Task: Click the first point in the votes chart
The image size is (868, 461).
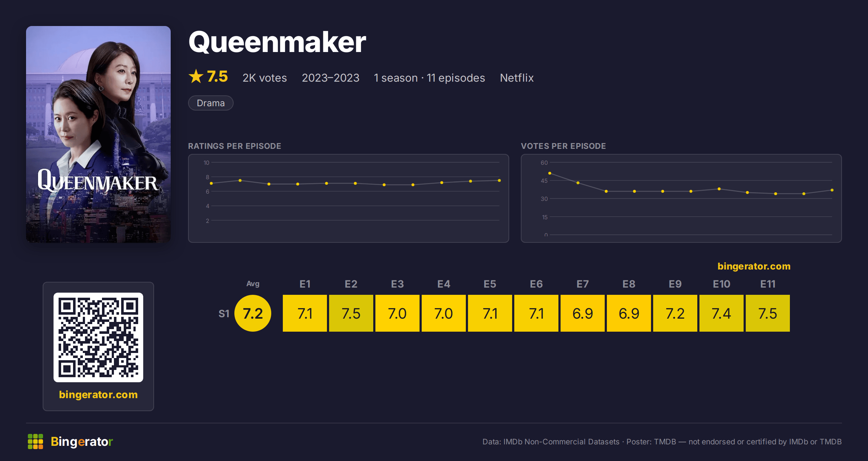Action: (x=550, y=173)
